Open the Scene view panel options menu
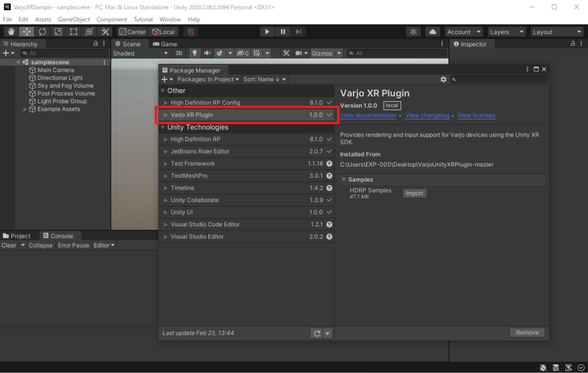Image resolution: width=588 pixels, height=373 pixels. point(442,44)
